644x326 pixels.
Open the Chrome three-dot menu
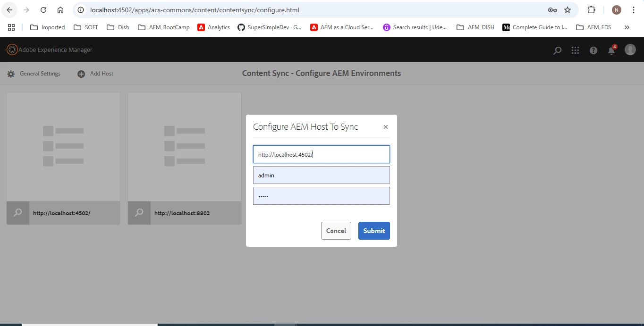pos(633,10)
